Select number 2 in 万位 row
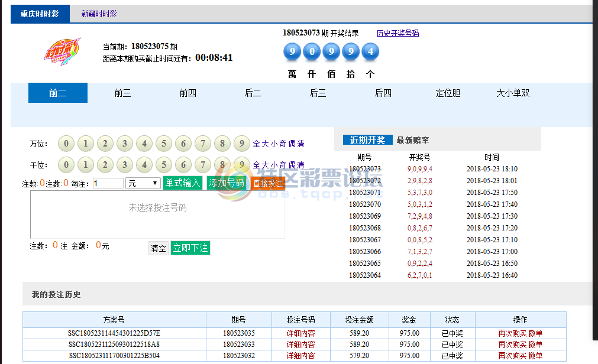Screen dimensions: 598x364 [x=105, y=144]
